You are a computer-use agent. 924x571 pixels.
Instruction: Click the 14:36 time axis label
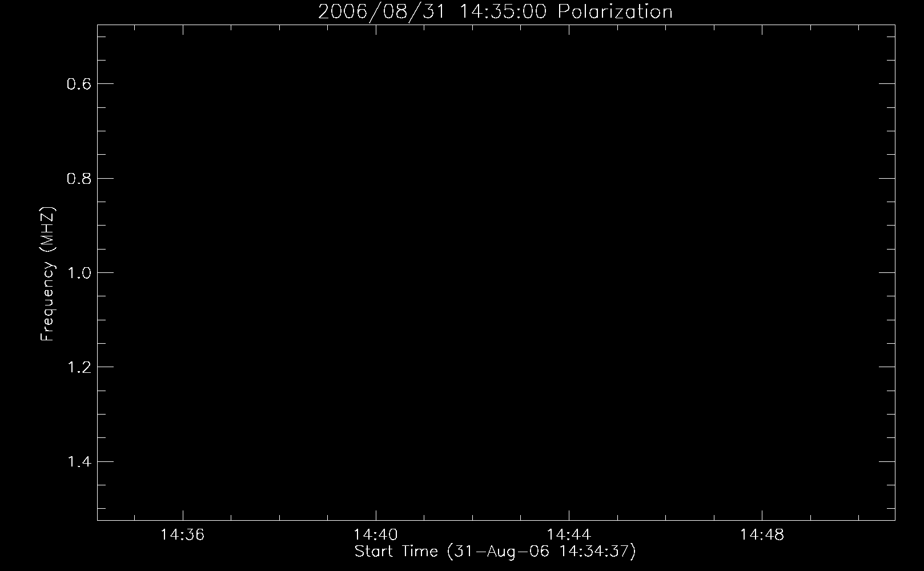click(183, 535)
